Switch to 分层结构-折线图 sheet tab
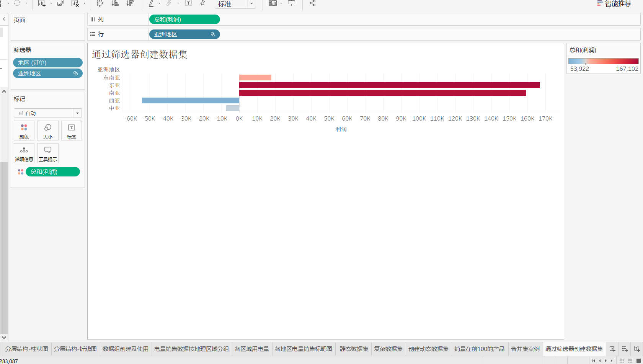The image size is (643, 364). (x=75, y=349)
